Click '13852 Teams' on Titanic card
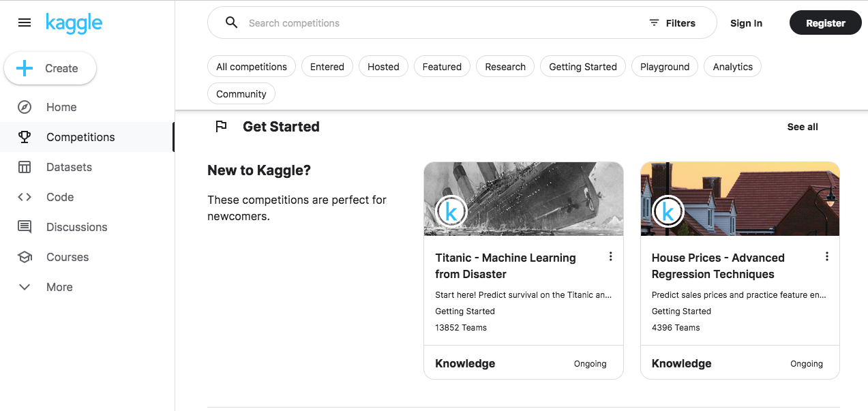 461,327
